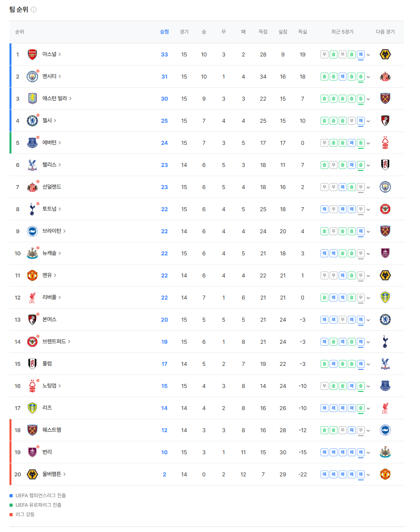The height and width of the screenshot is (532, 420).
Task: Open next-match opponent crest in 맨시티 row
Action: 385,77
